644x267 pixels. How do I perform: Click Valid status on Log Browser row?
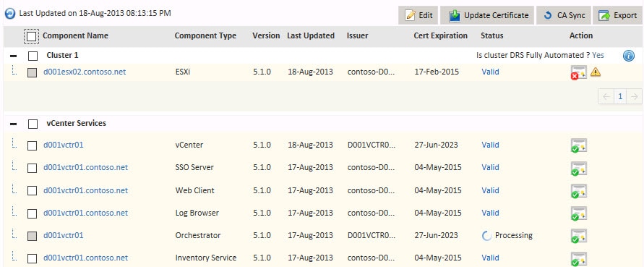coord(490,213)
